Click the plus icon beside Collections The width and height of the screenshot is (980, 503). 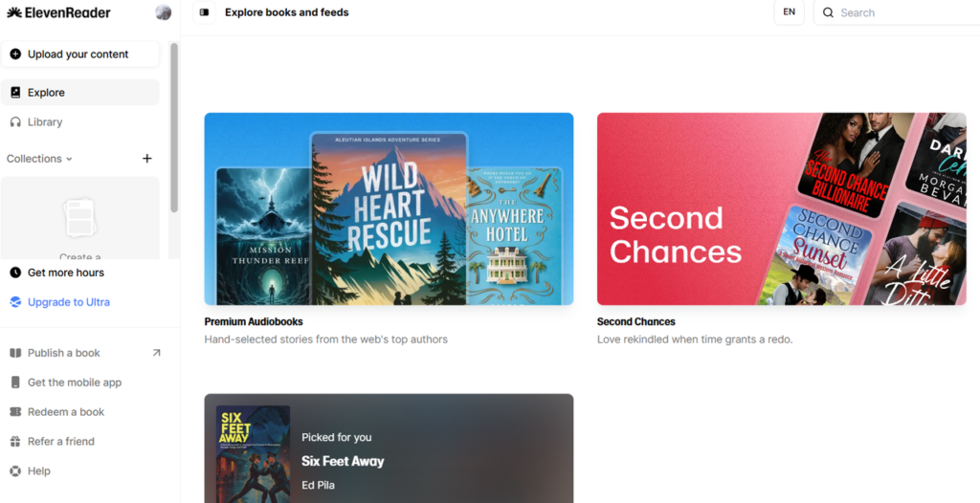click(146, 159)
